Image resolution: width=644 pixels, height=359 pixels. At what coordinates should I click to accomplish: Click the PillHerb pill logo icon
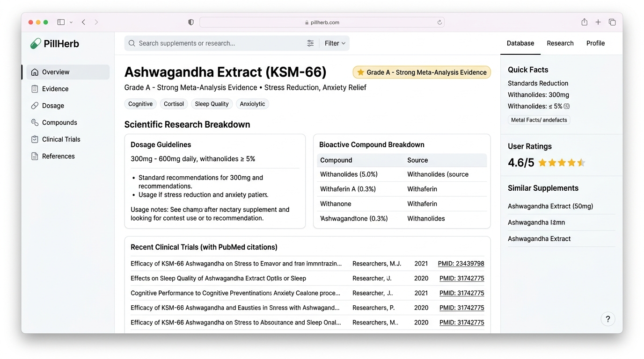[x=36, y=44]
